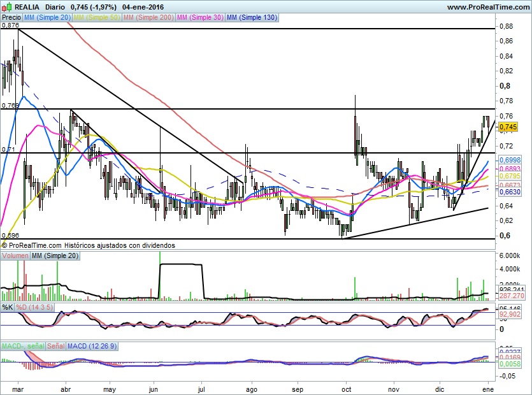The height and width of the screenshot is (395, 532).
Task: Click the %D (14 3 5) label
Action: click(35, 307)
